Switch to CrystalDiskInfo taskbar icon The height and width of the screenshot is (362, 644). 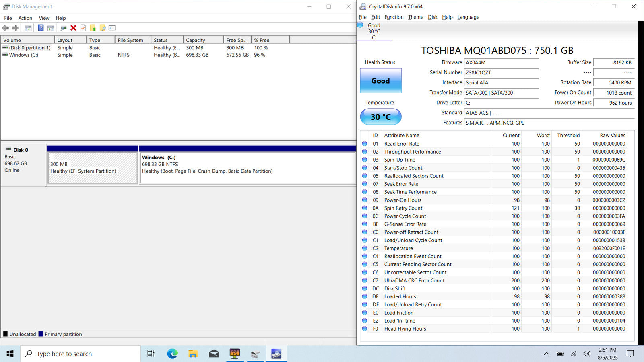pos(276,354)
